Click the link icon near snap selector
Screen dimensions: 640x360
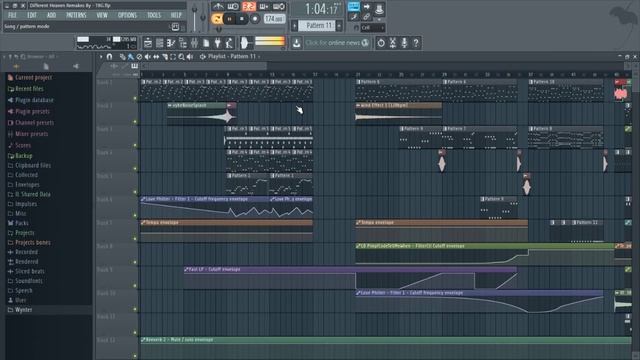click(x=366, y=17)
